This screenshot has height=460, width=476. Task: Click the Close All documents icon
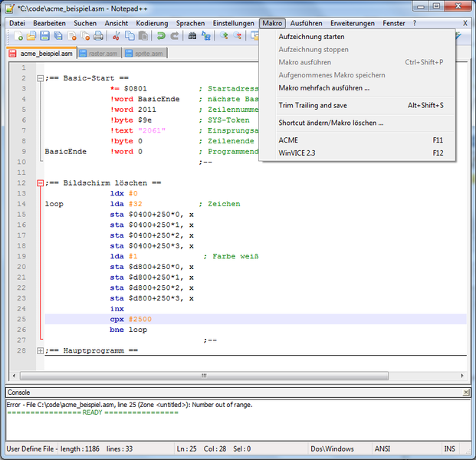click(85, 36)
